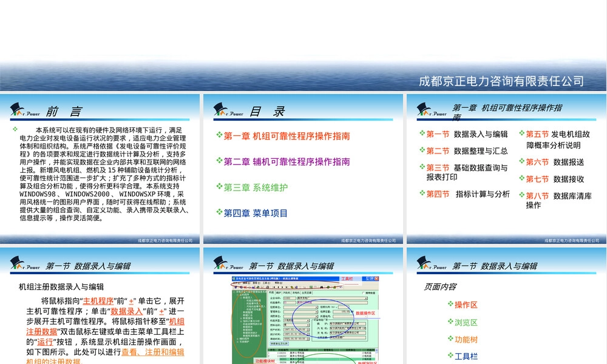Image resolution: width=607 pixels, height=364 pixels.
Task: Select the 操作区 bullet
Action: point(466,305)
